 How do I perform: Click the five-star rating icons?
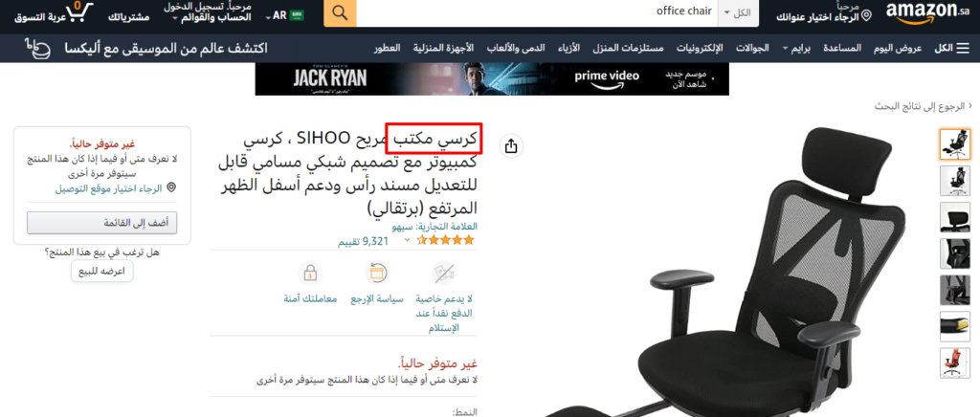446,240
